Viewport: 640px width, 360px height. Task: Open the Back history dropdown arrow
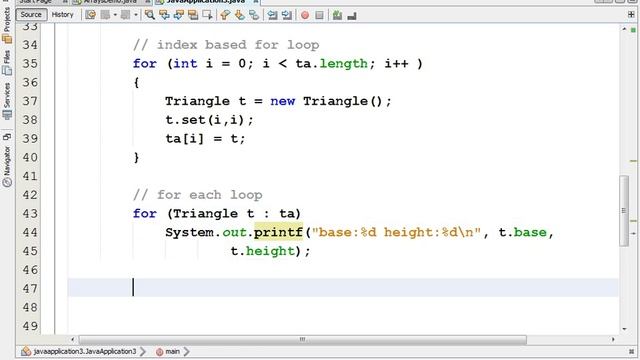pyautogui.click(x=115, y=15)
